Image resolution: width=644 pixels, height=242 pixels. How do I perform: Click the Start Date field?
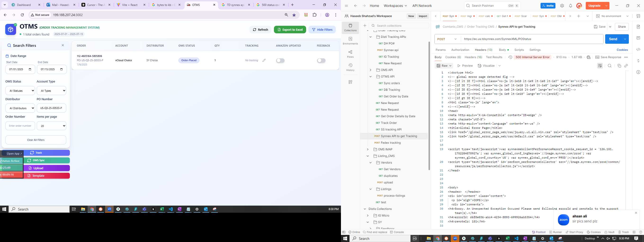(20, 69)
